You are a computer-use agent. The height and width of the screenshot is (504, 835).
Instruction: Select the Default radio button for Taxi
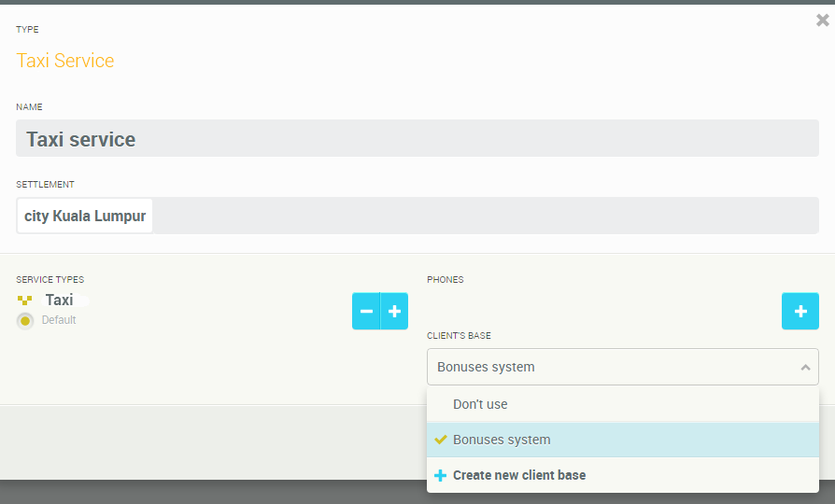point(25,321)
